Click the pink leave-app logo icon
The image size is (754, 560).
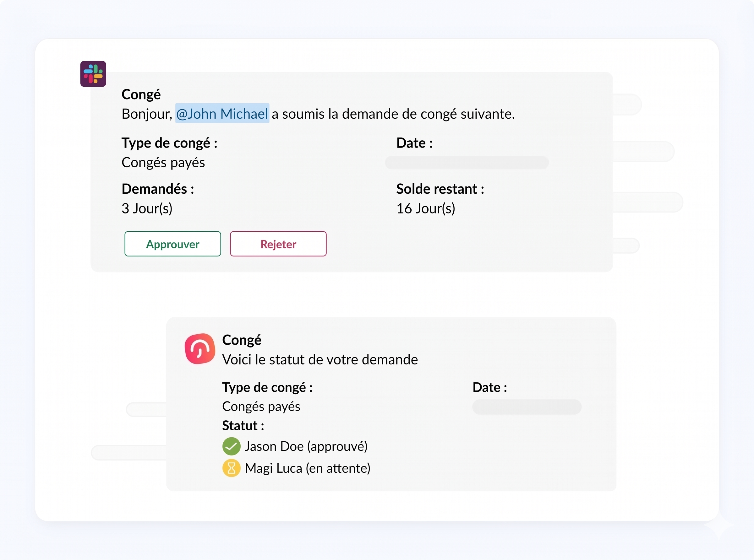click(x=200, y=348)
